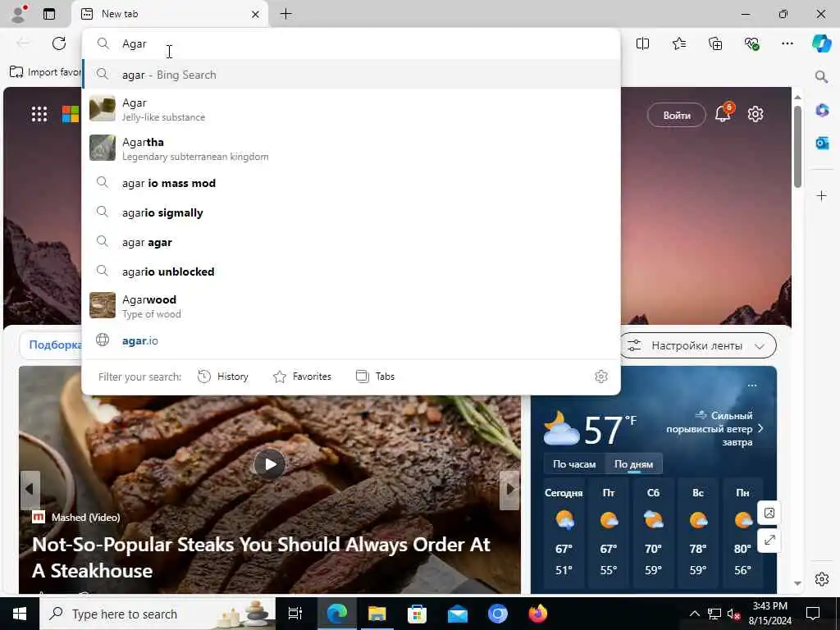The height and width of the screenshot is (630, 840).
Task: Refresh the page
Action: (x=59, y=43)
